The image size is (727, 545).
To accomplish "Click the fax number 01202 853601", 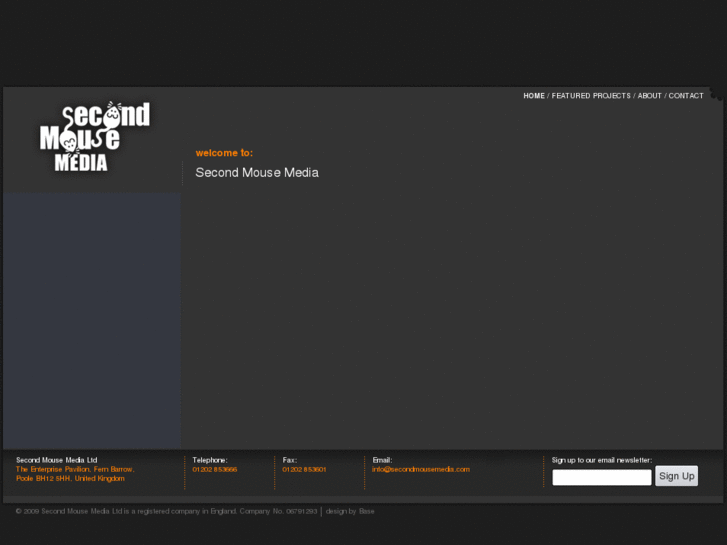I will tap(304, 469).
